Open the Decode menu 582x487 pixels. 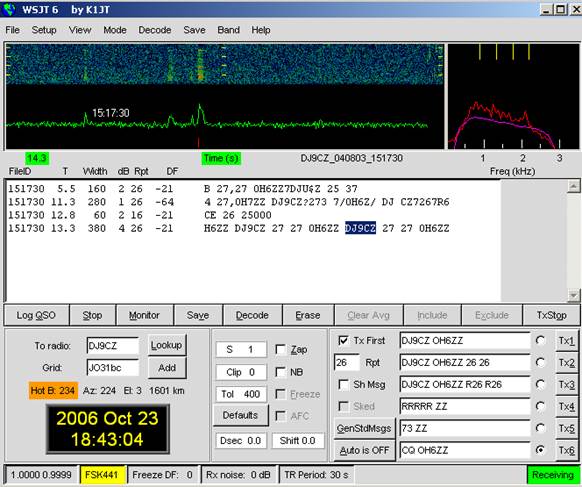(154, 30)
